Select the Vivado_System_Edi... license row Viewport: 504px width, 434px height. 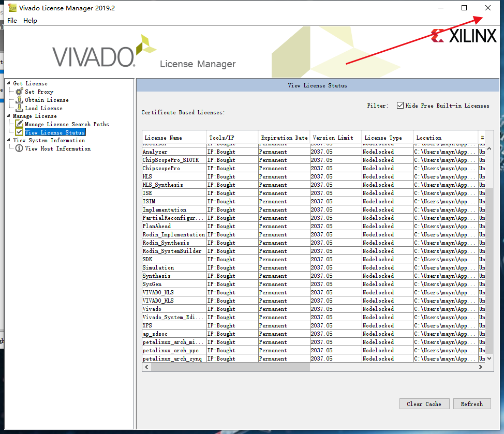[x=314, y=318]
